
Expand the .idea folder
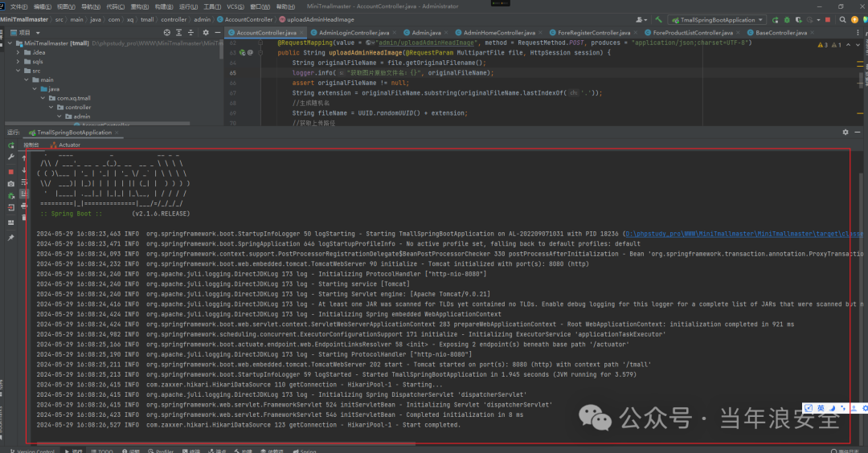(18, 52)
